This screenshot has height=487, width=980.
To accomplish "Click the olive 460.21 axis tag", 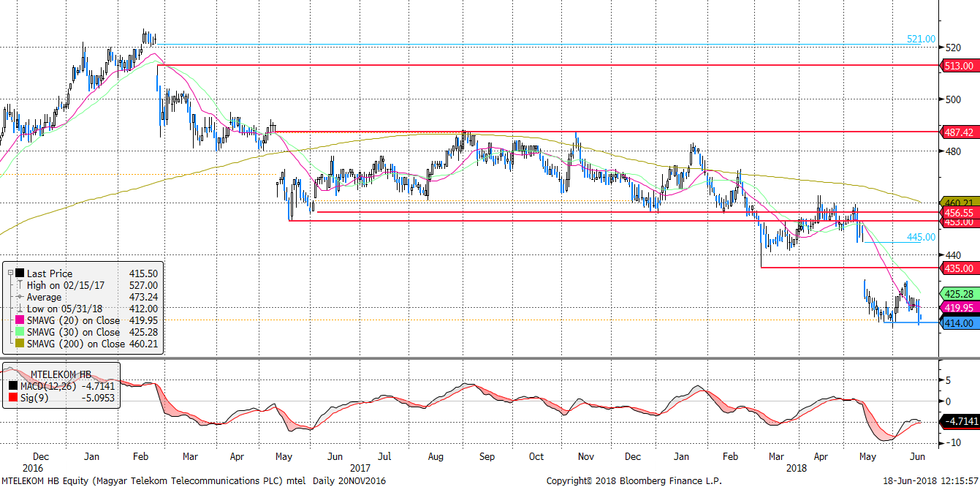I will tap(959, 203).
